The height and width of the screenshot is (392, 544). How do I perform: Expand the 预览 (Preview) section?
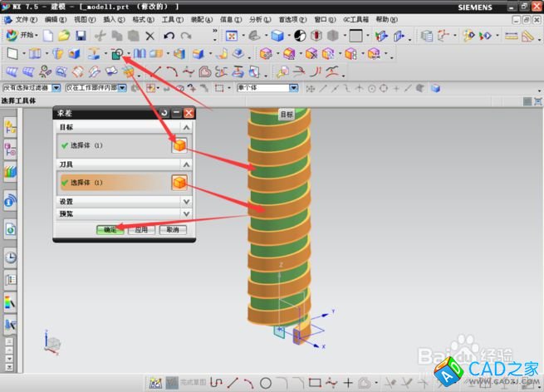(x=187, y=213)
